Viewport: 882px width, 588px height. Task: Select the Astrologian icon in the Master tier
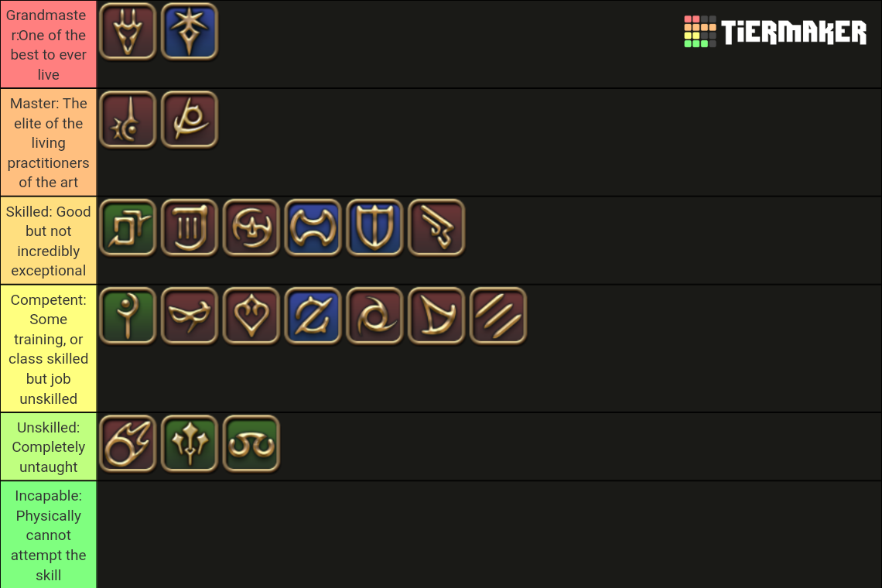[128, 119]
